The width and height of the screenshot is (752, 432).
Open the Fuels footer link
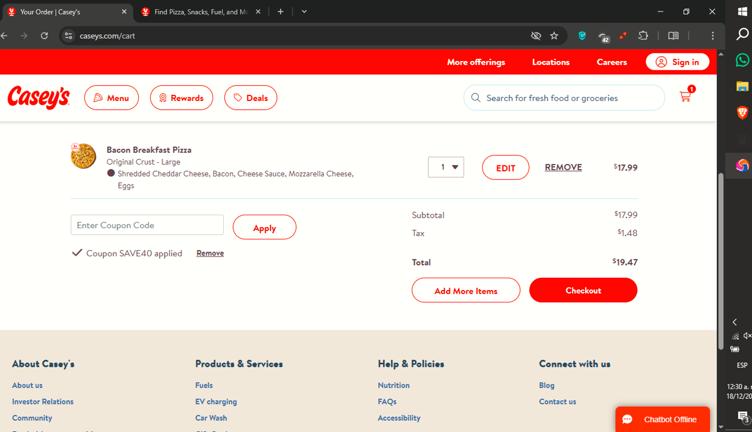pyautogui.click(x=204, y=385)
